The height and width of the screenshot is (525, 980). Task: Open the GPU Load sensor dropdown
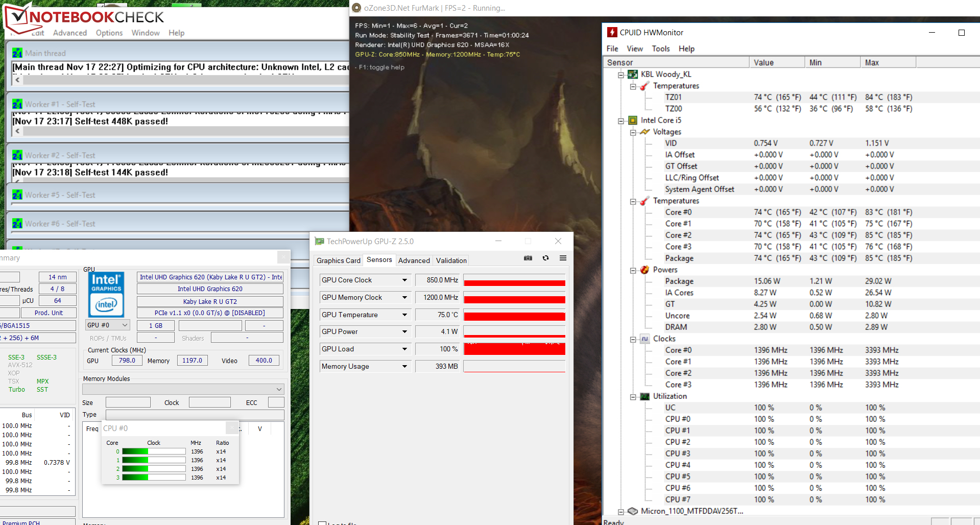404,349
